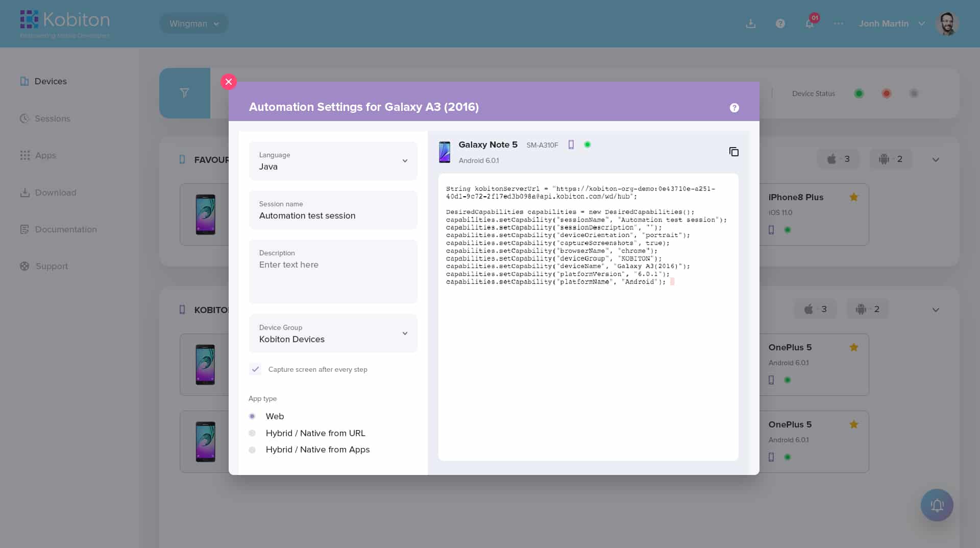Click the Documentation page icon
This screenshot has height=548, width=980.
click(x=24, y=229)
